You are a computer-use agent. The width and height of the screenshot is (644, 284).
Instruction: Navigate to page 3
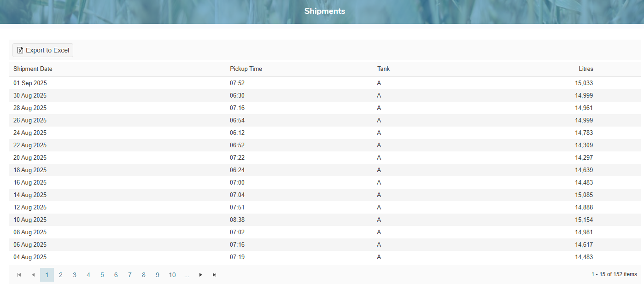tap(75, 275)
